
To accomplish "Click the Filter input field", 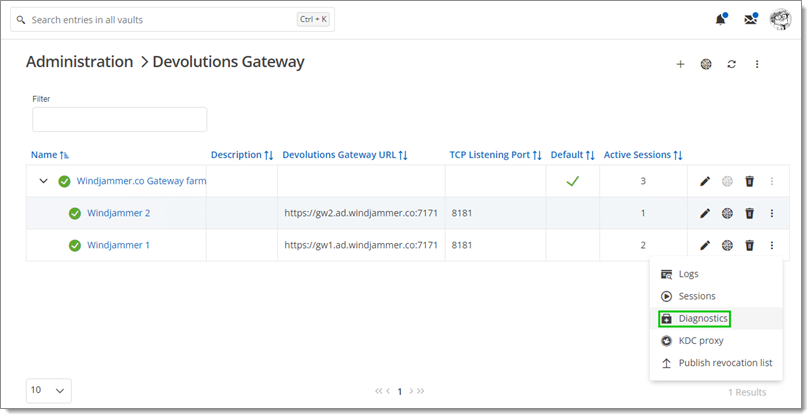I will [120, 120].
